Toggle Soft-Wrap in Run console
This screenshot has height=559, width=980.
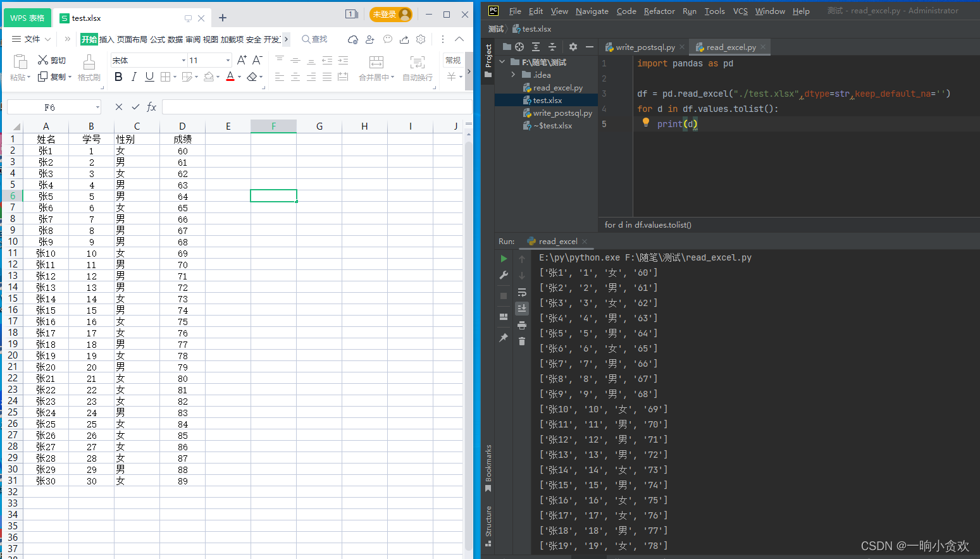[522, 292]
